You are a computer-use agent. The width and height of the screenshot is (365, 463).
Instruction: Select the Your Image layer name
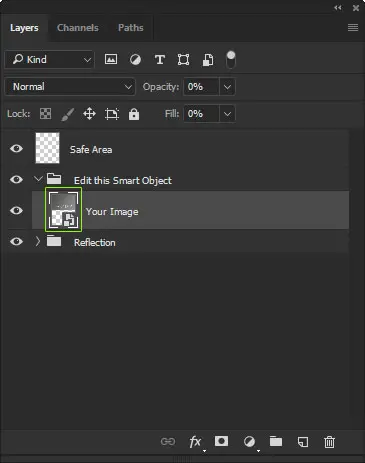pos(112,212)
